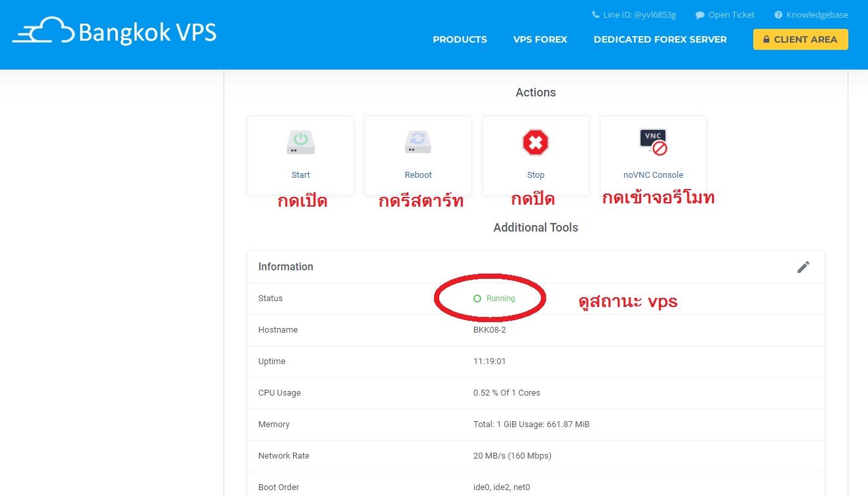Image resolution: width=868 pixels, height=496 pixels.
Task: Click the Information panel title
Action: (286, 267)
